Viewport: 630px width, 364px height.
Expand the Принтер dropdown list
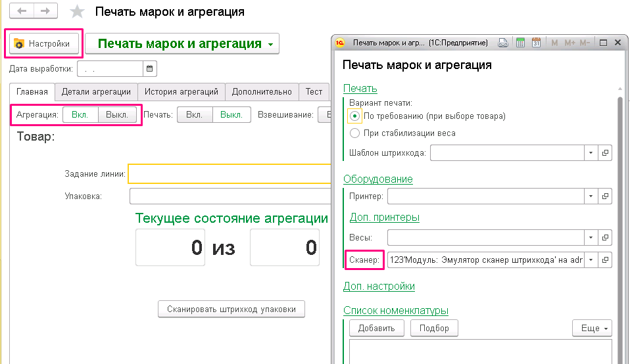[591, 196]
